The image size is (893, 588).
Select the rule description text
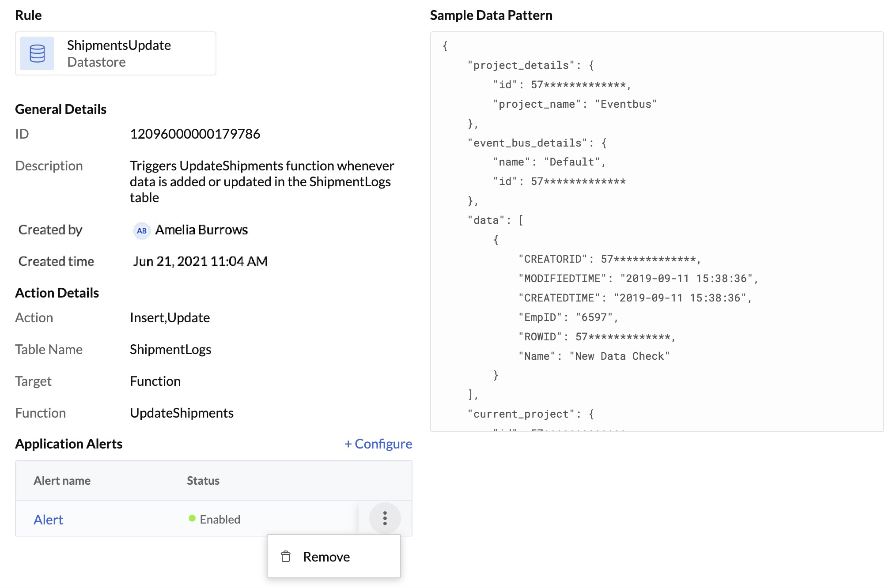click(x=262, y=181)
